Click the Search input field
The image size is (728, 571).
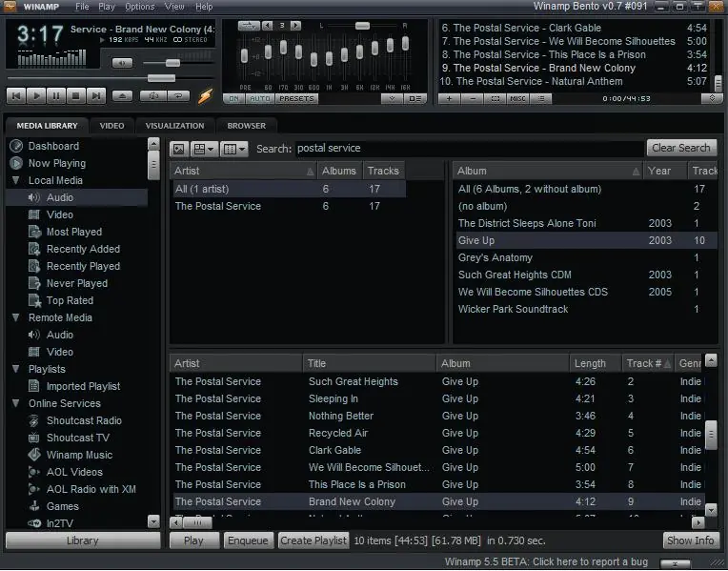pyautogui.click(x=469, y=148)
